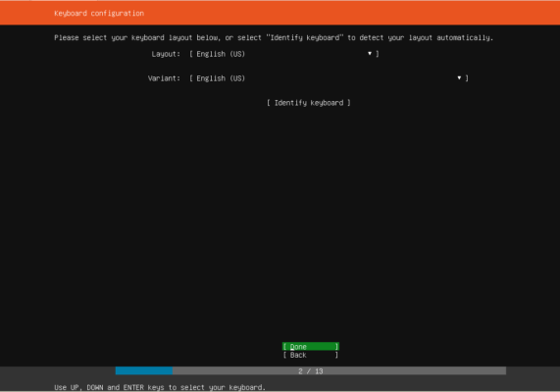The width and height of the screenshot is (560, 392).
Task: Go to previous step with Back button
Action: [x=310, y=355]
